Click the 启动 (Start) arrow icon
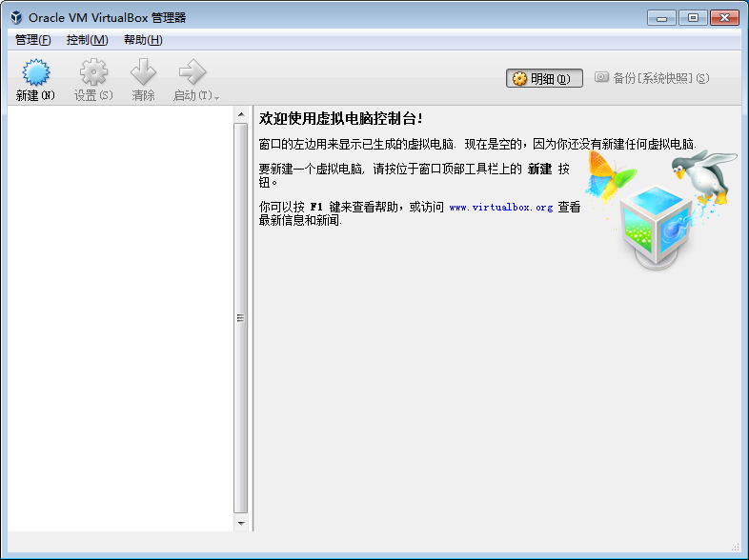 [192, 72]
